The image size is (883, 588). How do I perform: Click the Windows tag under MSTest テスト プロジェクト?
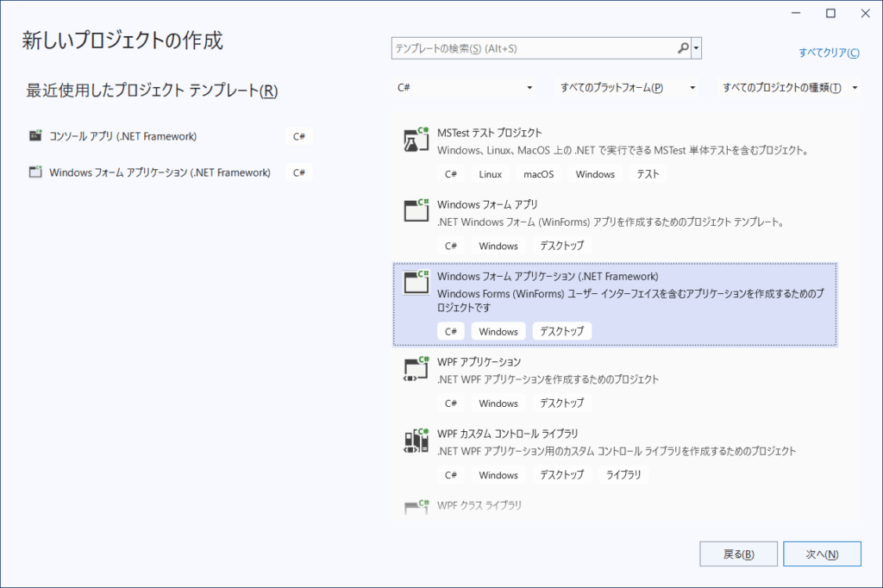pos(595,174)
